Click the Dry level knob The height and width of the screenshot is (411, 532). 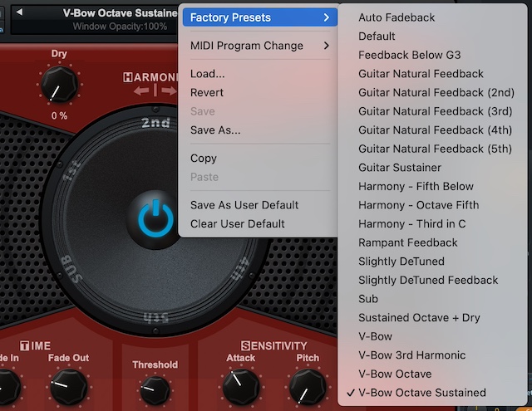[59, 85]
